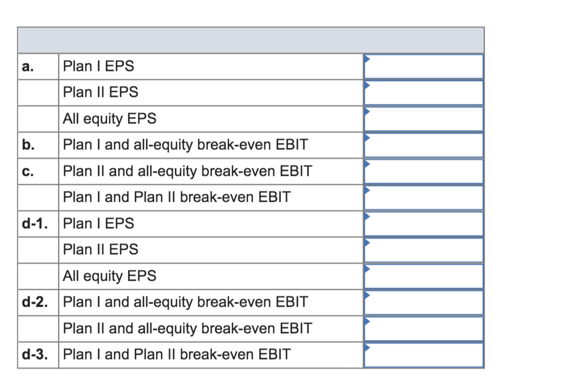Click the d-2 Plan I and all-equity break-even EBIT input

[423, 302]
